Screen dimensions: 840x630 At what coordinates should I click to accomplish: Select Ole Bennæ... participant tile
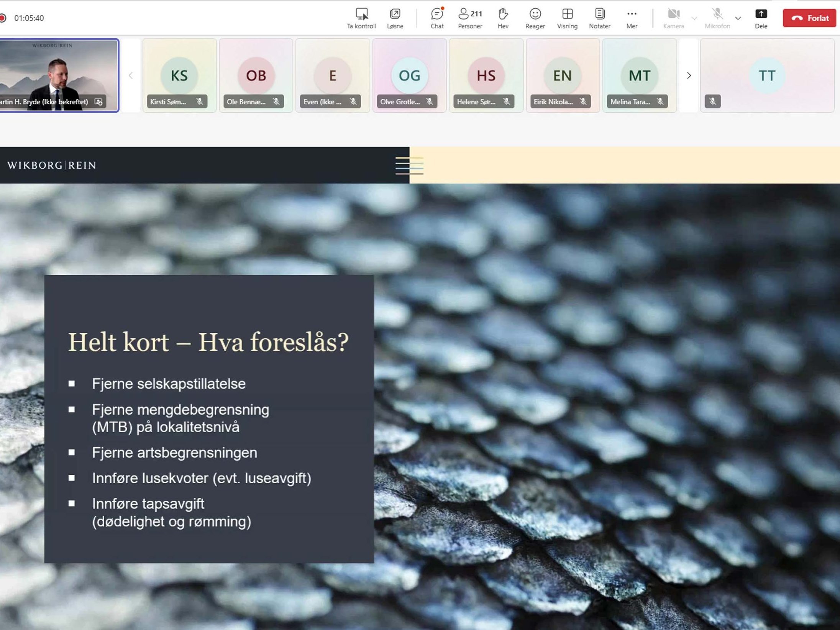[256, 75]
